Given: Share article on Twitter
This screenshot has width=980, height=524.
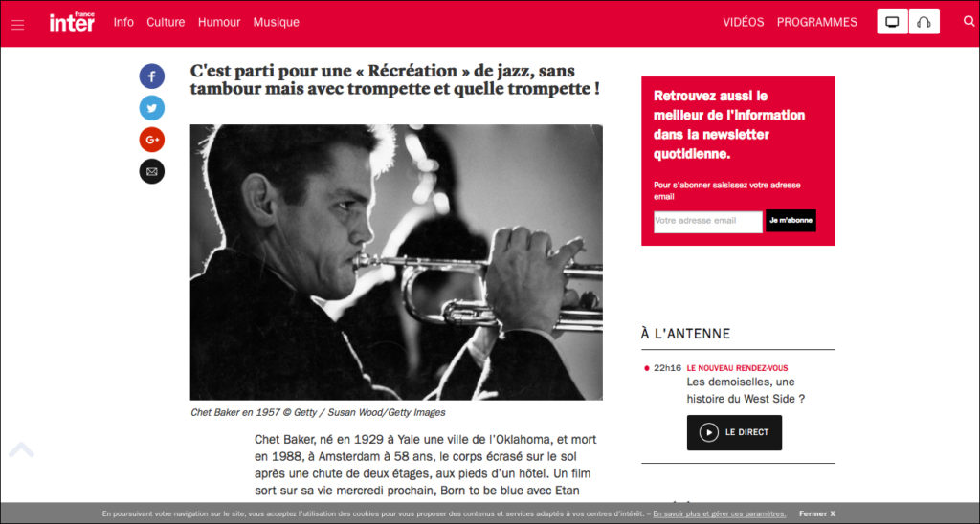Looking at the screenshot, I should pyautogui.click(x=152, y=108).
